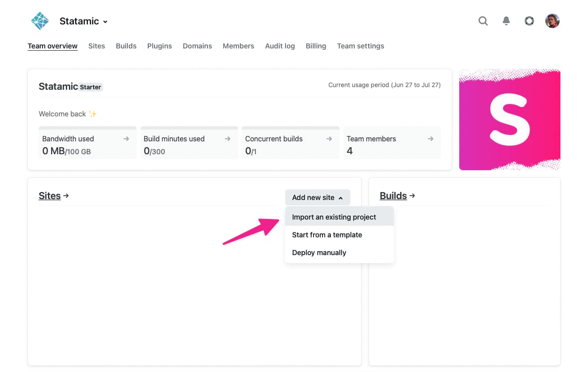This screenshot has width=588, height=372.
Task: View Concurrent builds details via its arrow icon
Action: pos(329,139)
